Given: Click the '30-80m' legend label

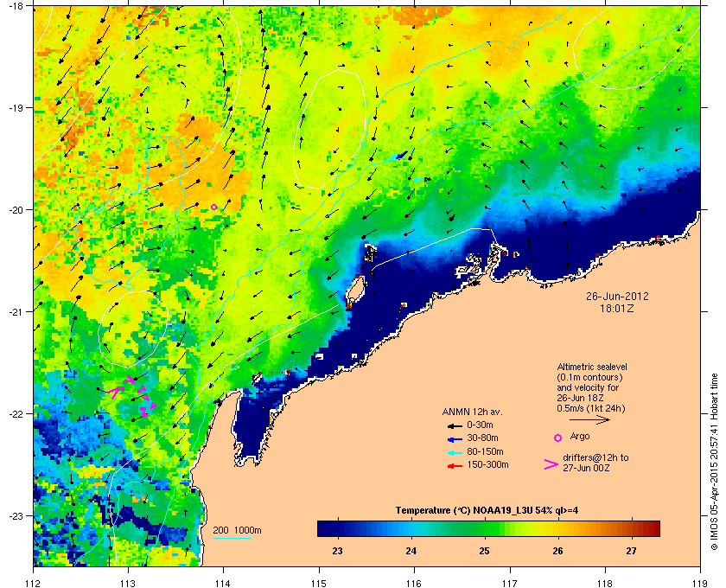Looking at the screenshot, I should coord(482,438).
